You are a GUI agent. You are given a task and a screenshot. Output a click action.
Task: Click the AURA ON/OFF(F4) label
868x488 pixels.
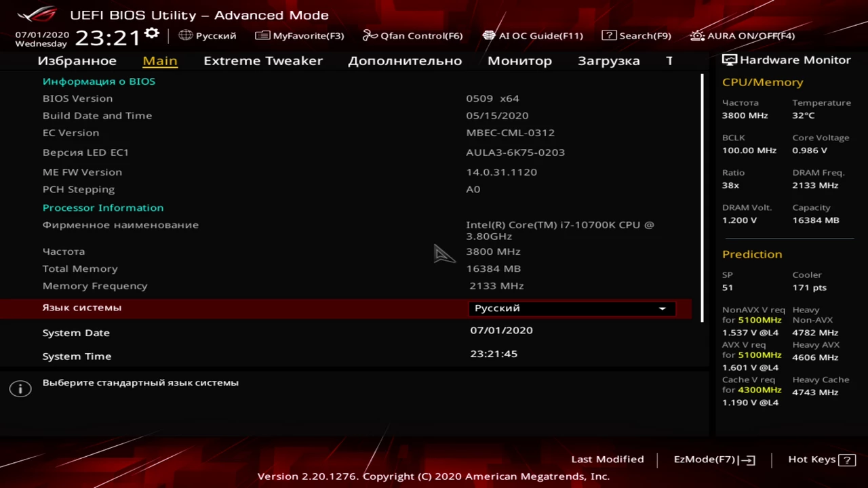[x=751, y=35]
